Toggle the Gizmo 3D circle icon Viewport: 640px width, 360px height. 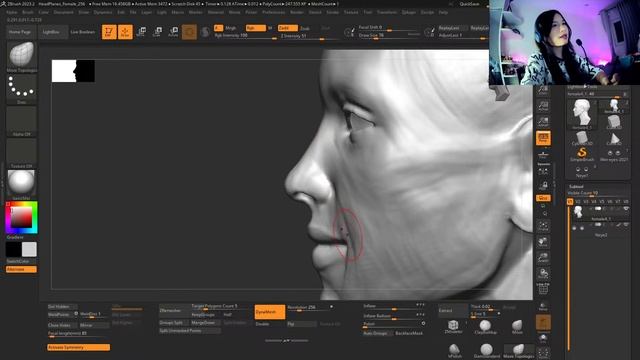pos(189,32)
